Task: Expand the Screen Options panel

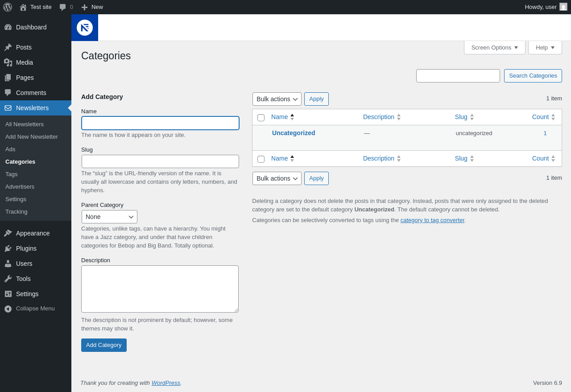Action: coord(495,48)
